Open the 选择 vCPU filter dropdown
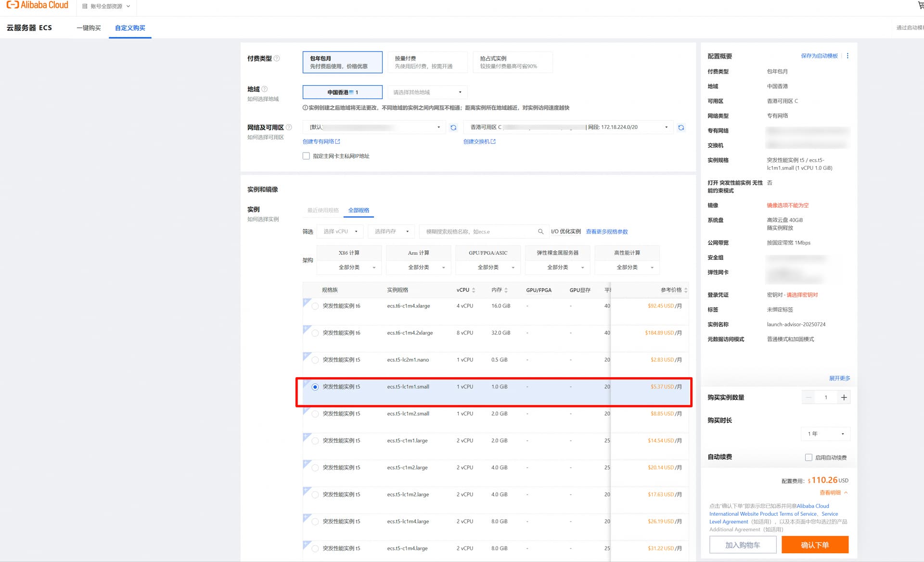Screen dimensions: 924x562 pyautogui.click(x=340, y=232)
